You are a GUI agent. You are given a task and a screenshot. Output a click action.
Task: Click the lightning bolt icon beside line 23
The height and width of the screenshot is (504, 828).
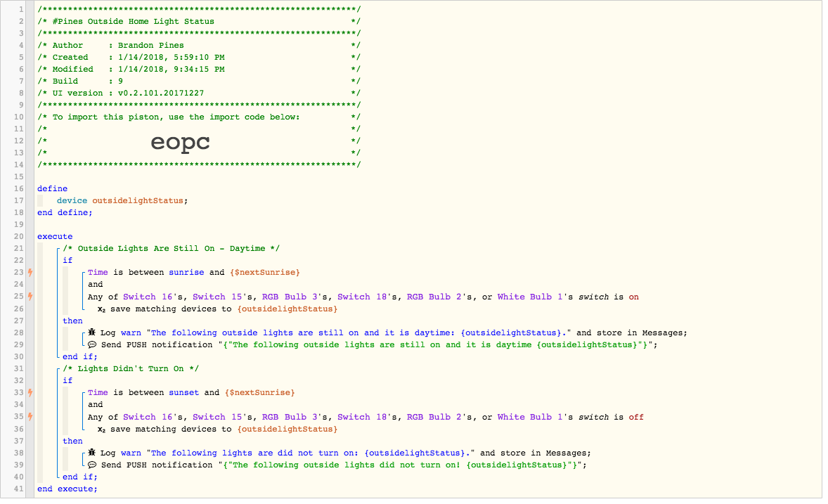30,273
